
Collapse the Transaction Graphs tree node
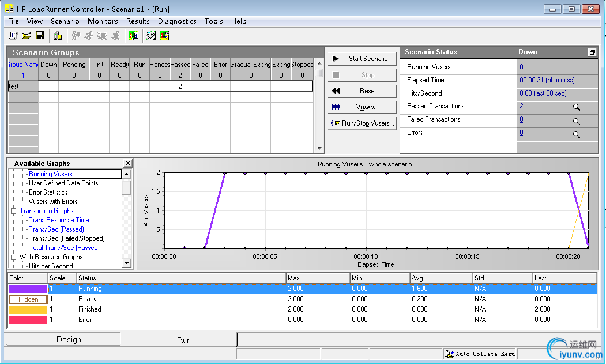[13, 211]
